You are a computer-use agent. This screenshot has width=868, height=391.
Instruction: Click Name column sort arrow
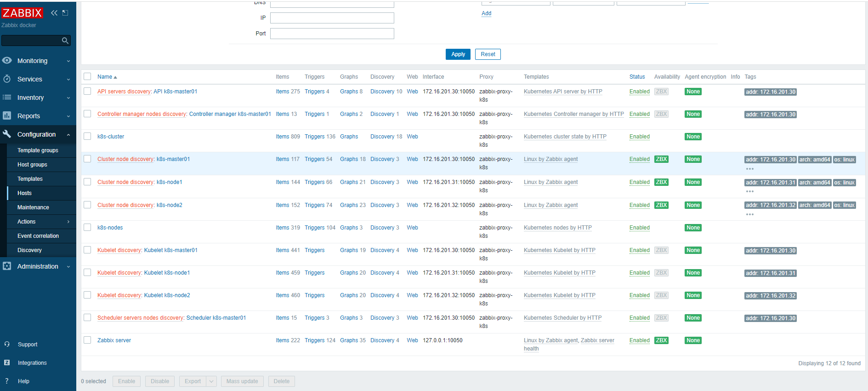point(115,77)
